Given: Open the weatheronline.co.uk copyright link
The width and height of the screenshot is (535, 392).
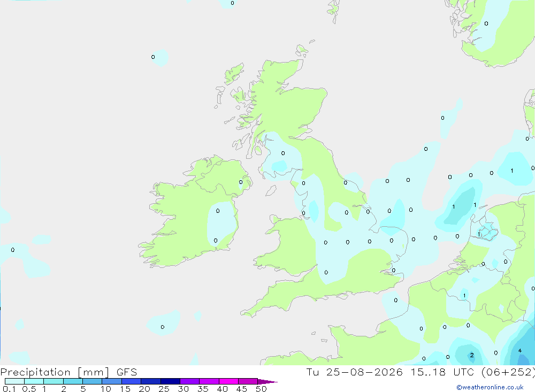Looking at the screenshot, I should tap(490, 387).
